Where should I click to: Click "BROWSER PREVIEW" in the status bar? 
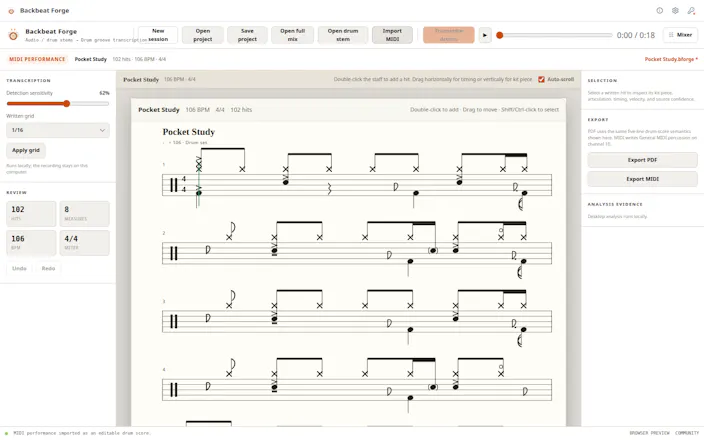[x=649, y=433]
